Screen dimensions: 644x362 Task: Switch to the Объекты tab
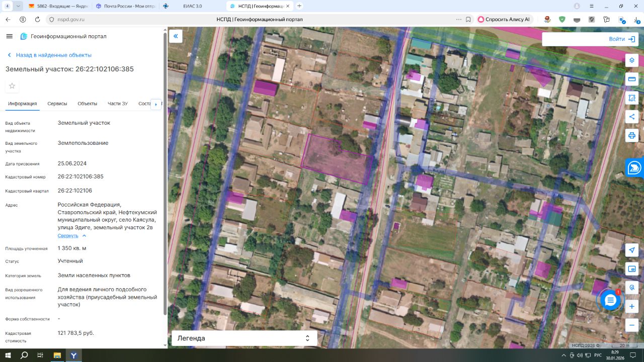point(88,104)
